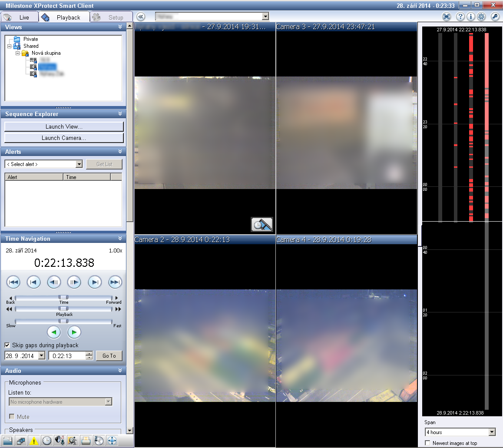Collapse the Shared tree node
The width and height of the screenshot is (503, 448).
coord(9,46)
